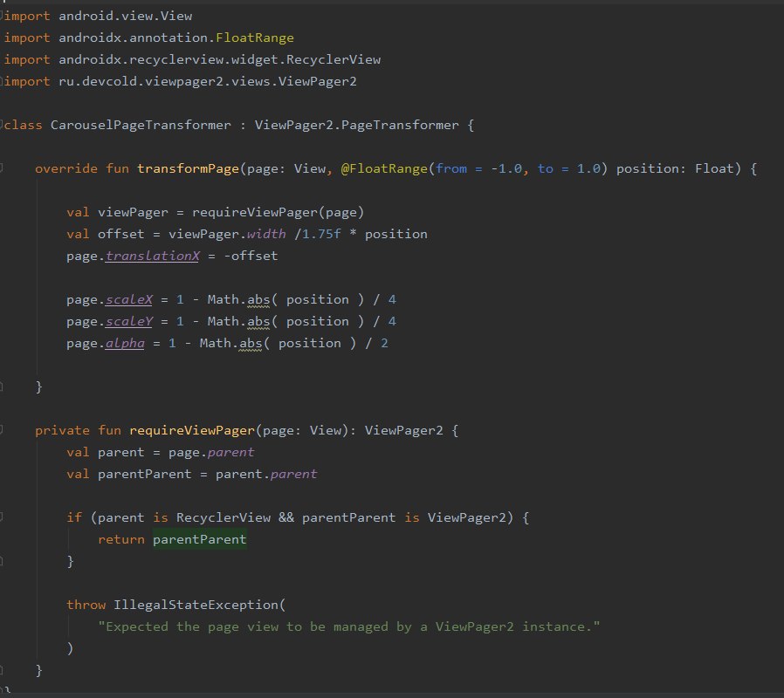Click requireViewPager in the private fun declaration

point(192,431)
